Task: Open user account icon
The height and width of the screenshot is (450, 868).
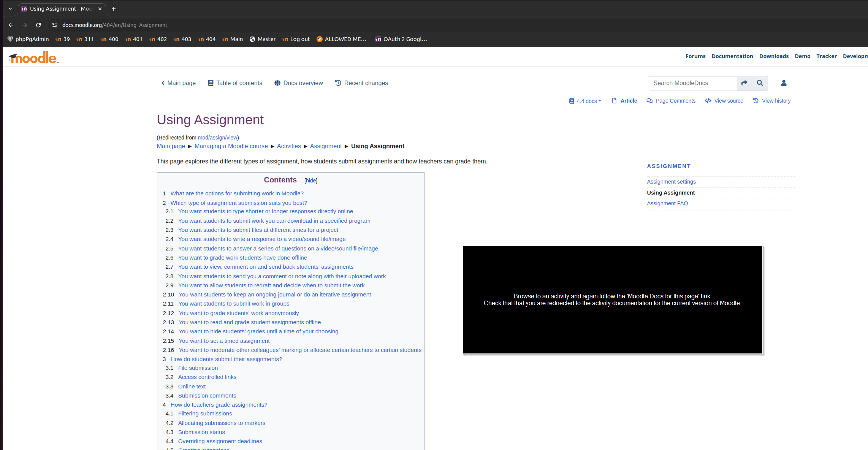Action: (784, 83)
